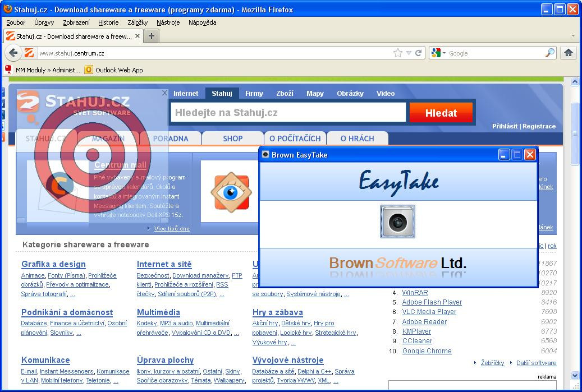Open Hry a zábava category
The height and width of the screenshot is (392, 582).
[x=278, y=312]
